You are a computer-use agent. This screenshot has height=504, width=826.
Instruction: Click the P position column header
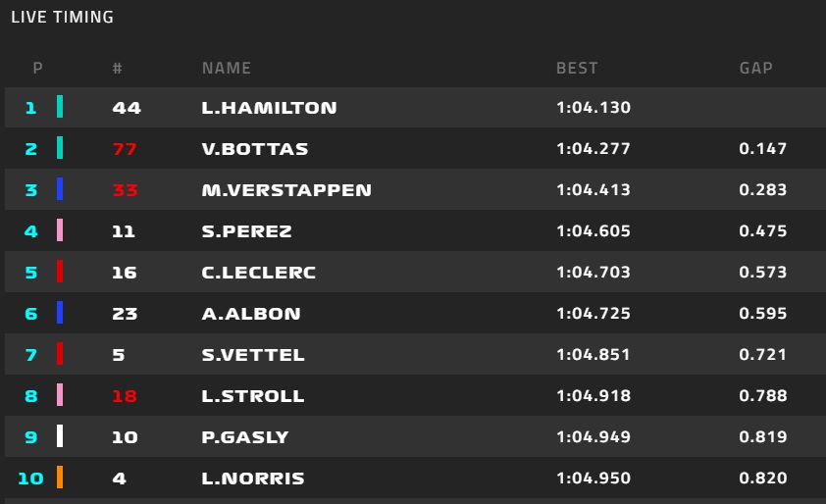click(x=37, y=69)
